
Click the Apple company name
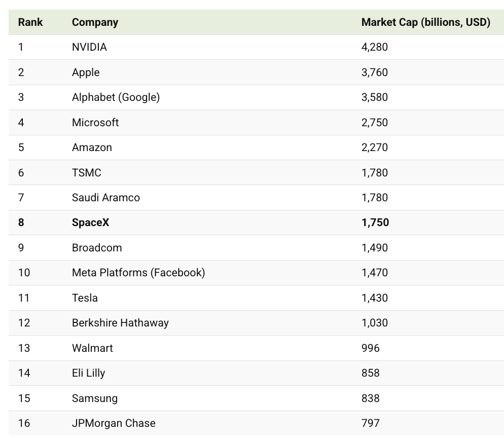point(86,72)
